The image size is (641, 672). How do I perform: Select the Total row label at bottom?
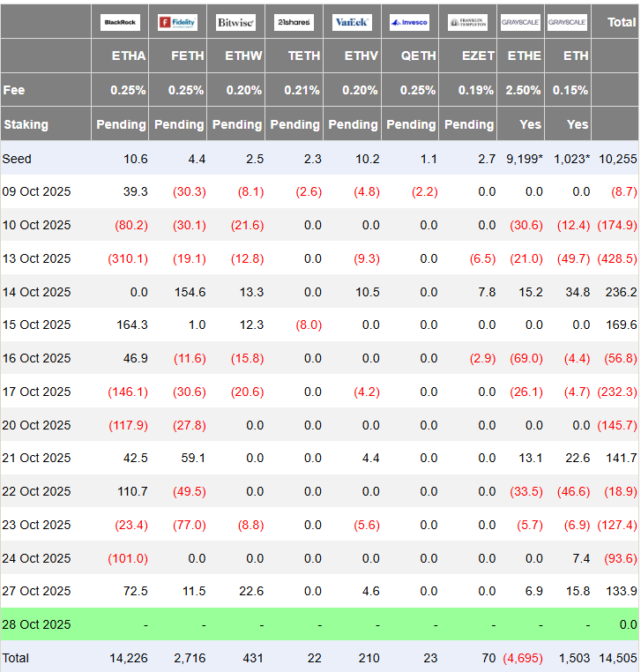17,657
